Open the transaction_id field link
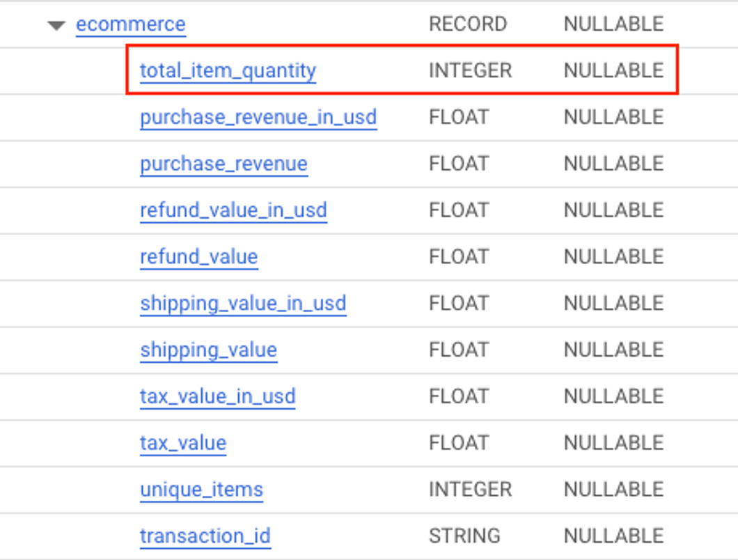 [x=205, y=536]
